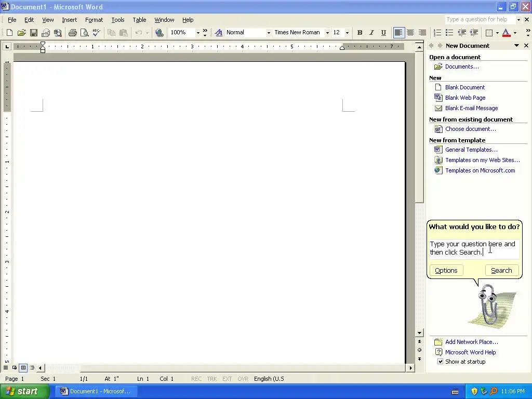Open the Times New Roman font dropdown
Image resolution: width=532 pixels, height=399 pixels.
pos(327,33)
